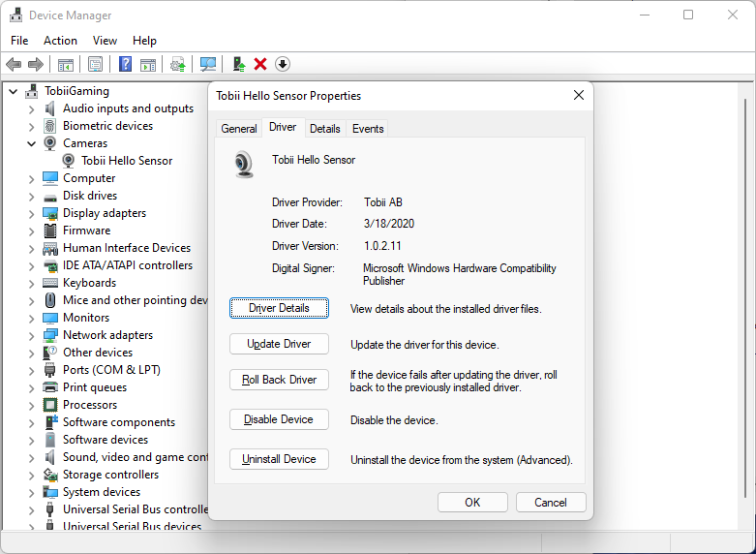The width and height of the screenshot is (756, 554).
Task: Expand the Other devices node
Action: [x=31, y=354]
